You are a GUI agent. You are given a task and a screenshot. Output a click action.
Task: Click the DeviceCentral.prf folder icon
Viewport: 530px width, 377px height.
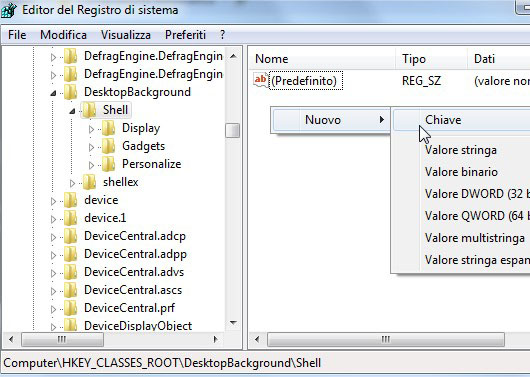point(71,308)
